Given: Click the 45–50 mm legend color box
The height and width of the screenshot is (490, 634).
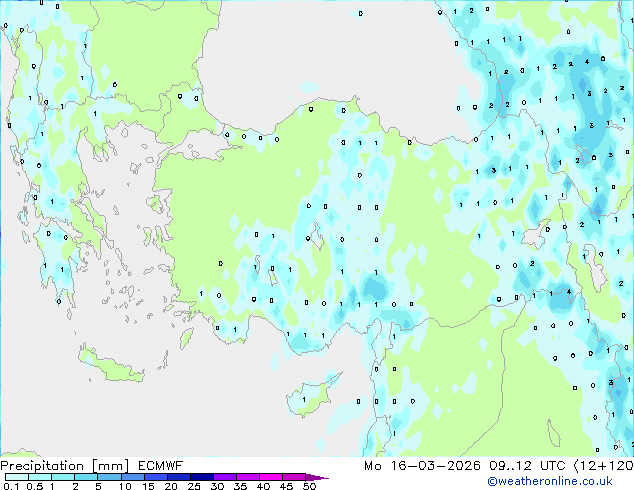Looking at the screenshot, I should tap(294, 477).
